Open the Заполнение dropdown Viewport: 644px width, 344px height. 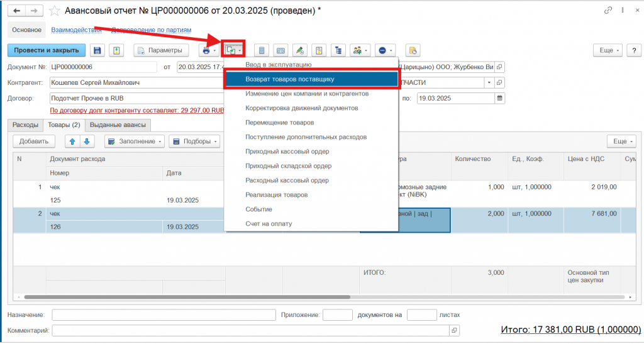(134, 141)
